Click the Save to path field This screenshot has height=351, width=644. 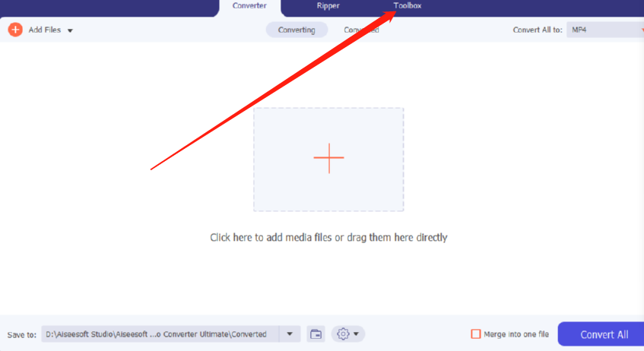coord(160,334)
